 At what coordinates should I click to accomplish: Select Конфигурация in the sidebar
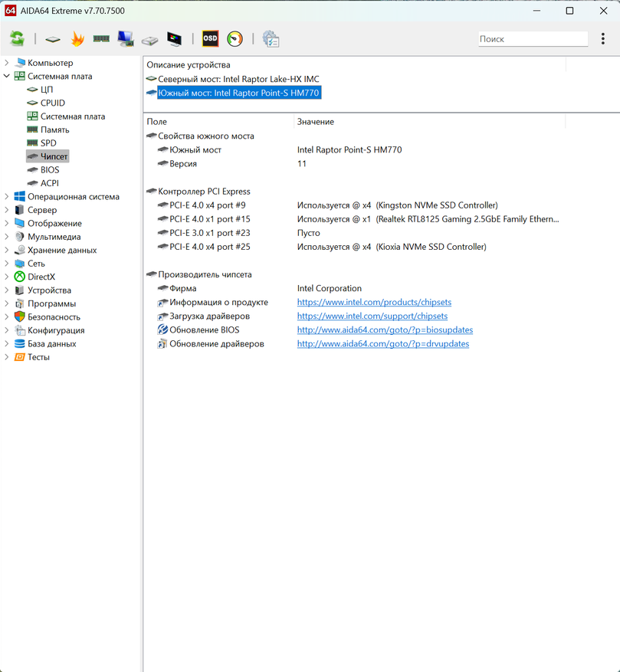56,330
